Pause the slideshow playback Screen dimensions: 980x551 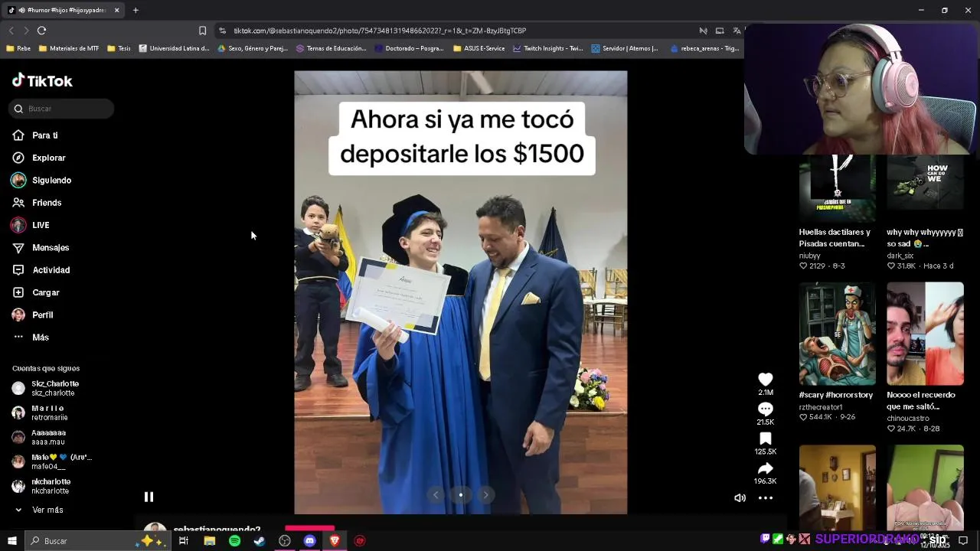[x=149, y=497]
